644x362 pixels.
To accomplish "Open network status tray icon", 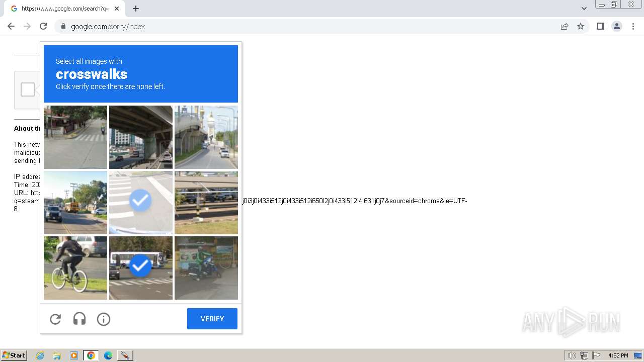I will click(584, 355).
